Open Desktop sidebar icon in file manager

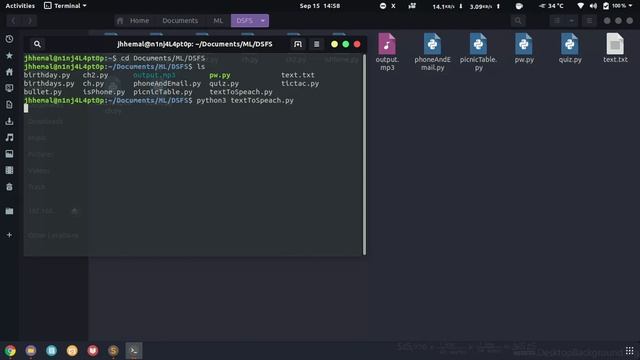pyautogui.click(x=9, y=88)
